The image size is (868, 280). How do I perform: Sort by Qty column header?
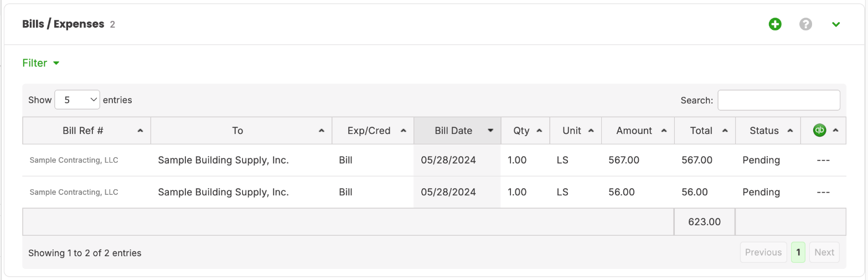525,131
